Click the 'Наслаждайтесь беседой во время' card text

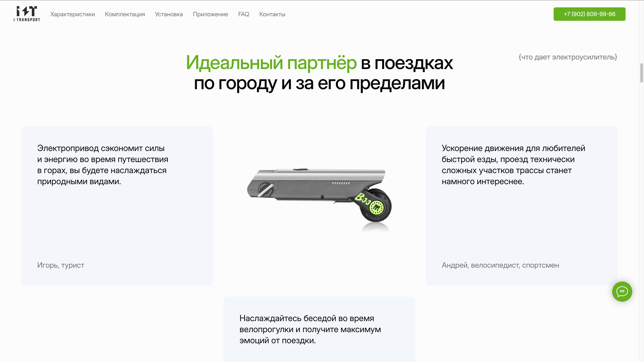tap(310, 329)
